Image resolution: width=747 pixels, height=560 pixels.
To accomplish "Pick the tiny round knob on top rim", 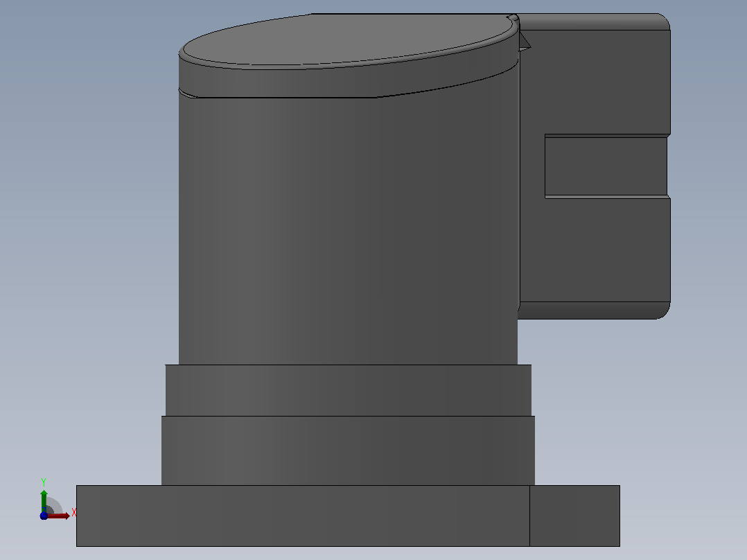I will point(513,18).
